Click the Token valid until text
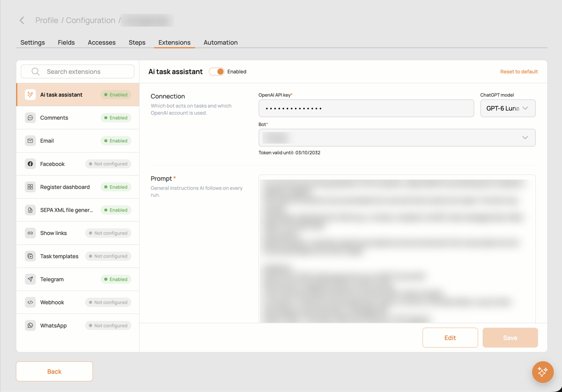562x392 pixels. click(x=289, y=152)
